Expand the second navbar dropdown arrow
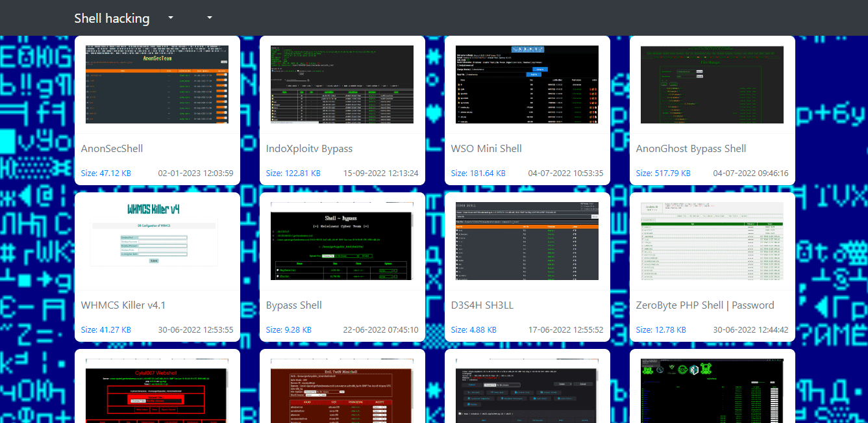 210,18
